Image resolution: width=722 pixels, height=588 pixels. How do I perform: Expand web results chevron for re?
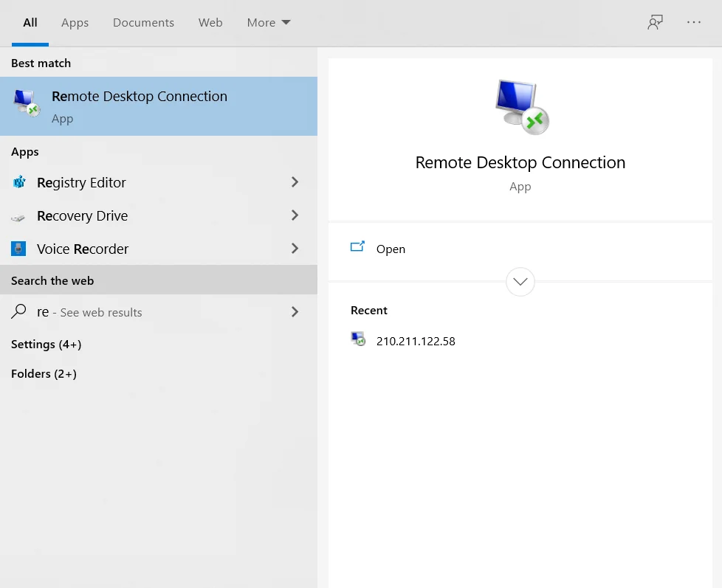pos(295,312)
